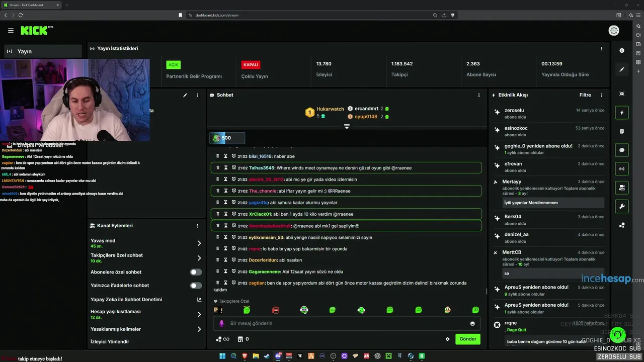This screenshot has width=644, height=362.
Task: Select the Yayın item in left sidebar
Action: [43, 51]
